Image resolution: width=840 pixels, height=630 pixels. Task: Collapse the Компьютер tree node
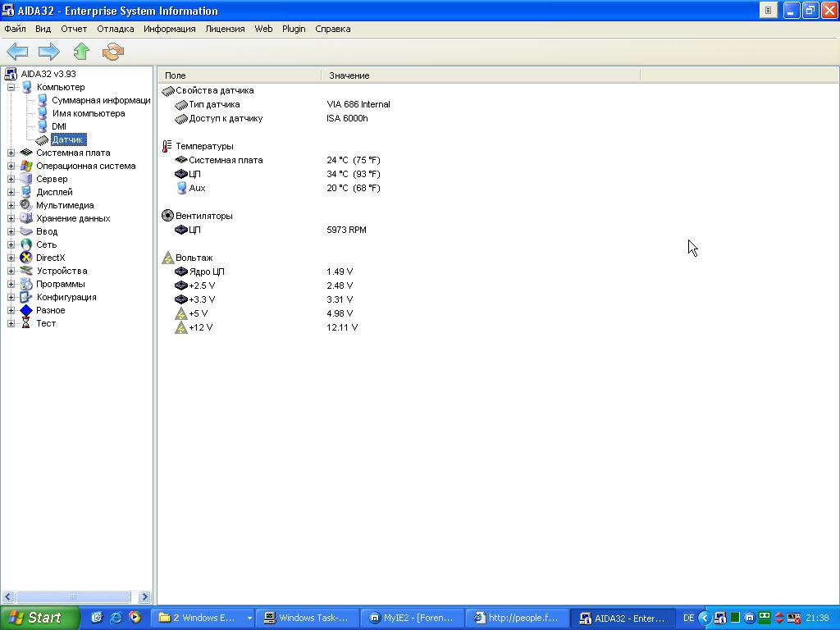pyautogui.click(x=11, y=87)
